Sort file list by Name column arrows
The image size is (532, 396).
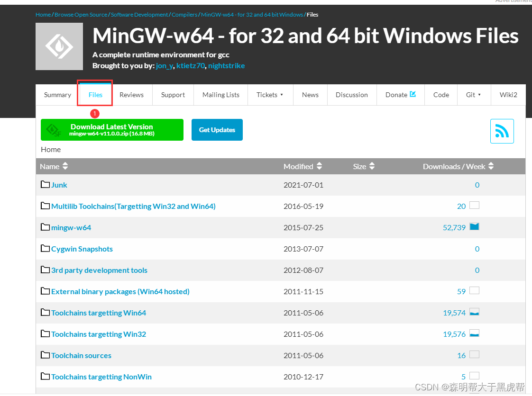[x=65, y=166]
